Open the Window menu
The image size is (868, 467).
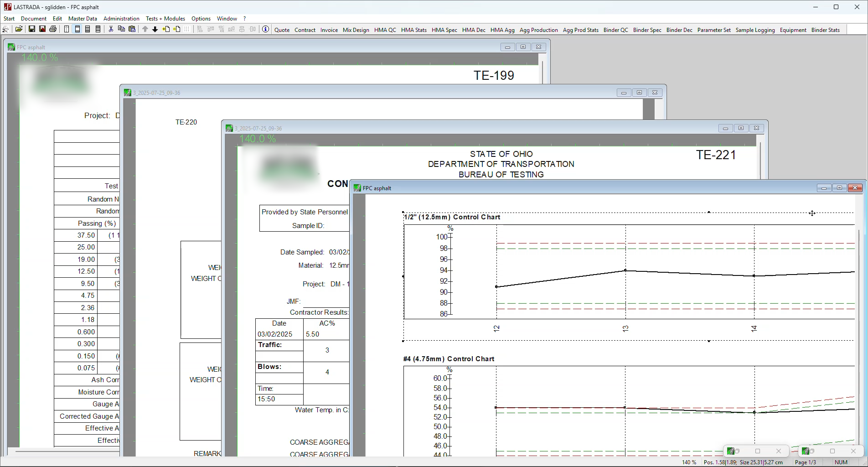point(227,19)
